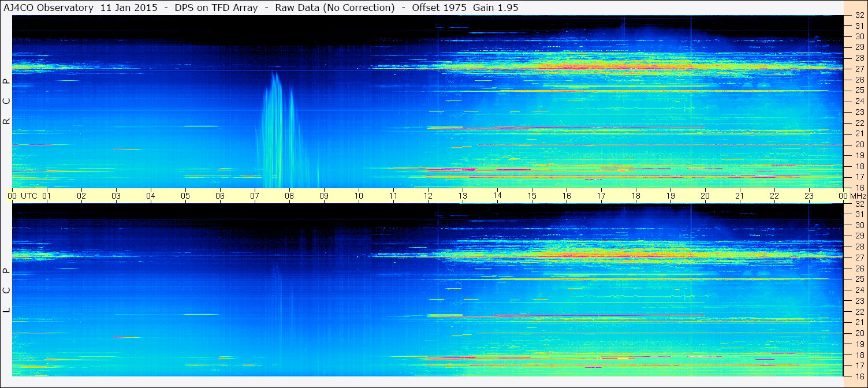Click the 15 hour label on time axis
The width and height of the screenshot is (868, 388).
coord(532,196)
